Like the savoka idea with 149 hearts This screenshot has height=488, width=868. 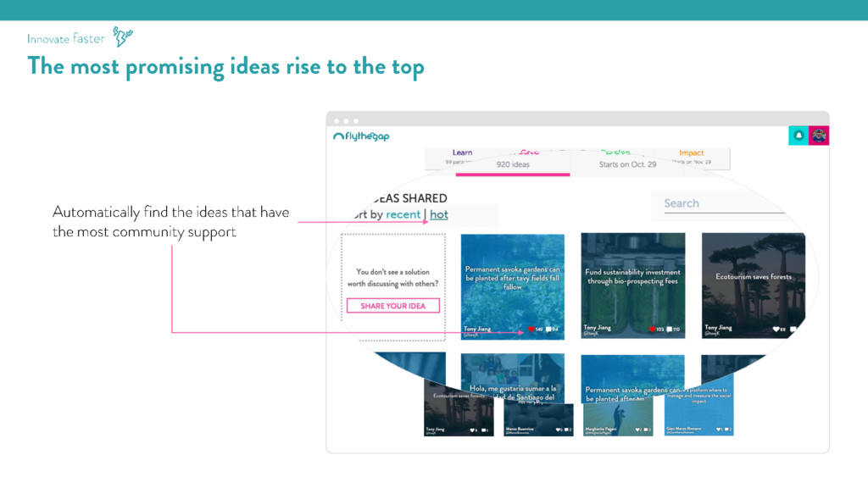[x=531, y=330]
